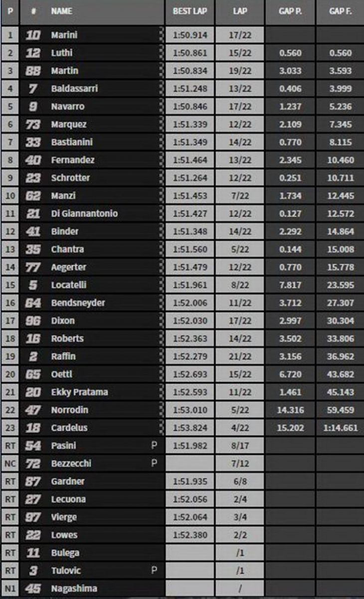Click the NAME column header
This screenshot has height=599, width=364.
[x=62, y=11]
